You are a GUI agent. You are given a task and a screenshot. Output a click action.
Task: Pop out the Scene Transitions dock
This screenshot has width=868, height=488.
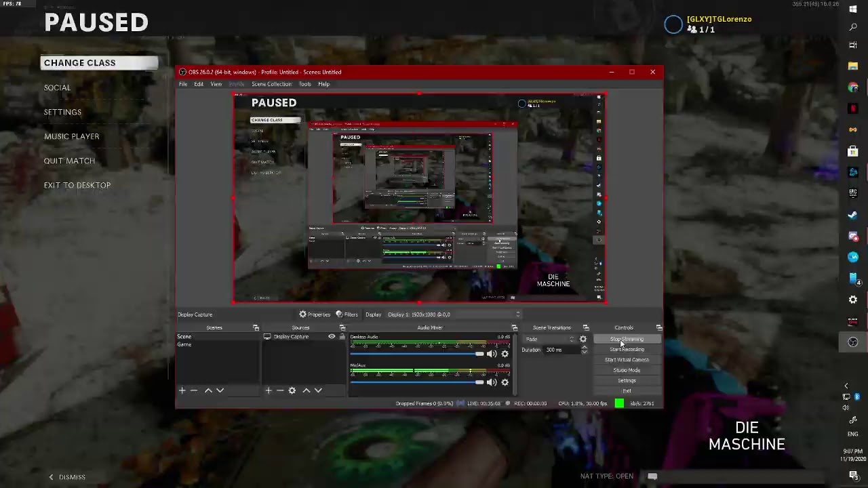click(586, 328)
